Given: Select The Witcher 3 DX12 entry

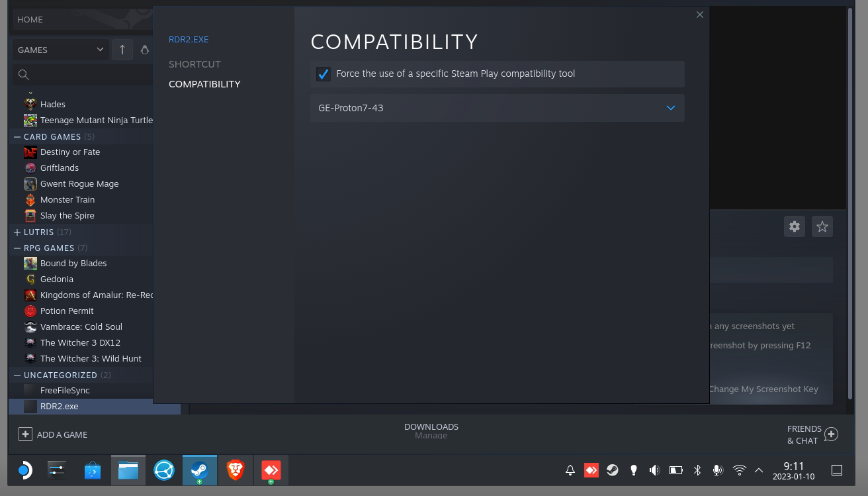Looking at the screenshot, I should pyautogui.click(x=80, y=342).
